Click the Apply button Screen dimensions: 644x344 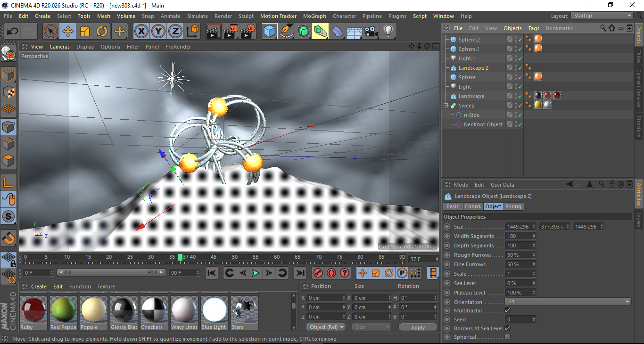tap(418, 327)
